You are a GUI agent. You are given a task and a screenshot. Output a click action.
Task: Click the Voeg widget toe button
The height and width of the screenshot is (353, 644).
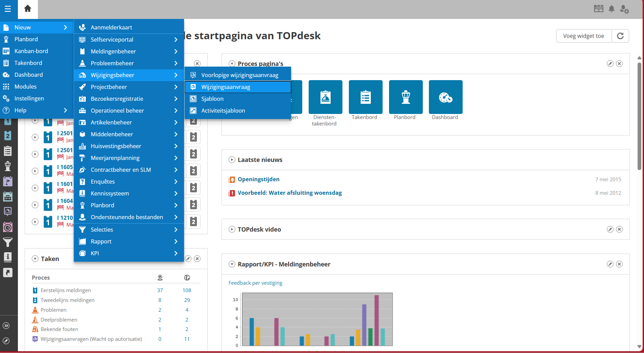coord(583,36)
